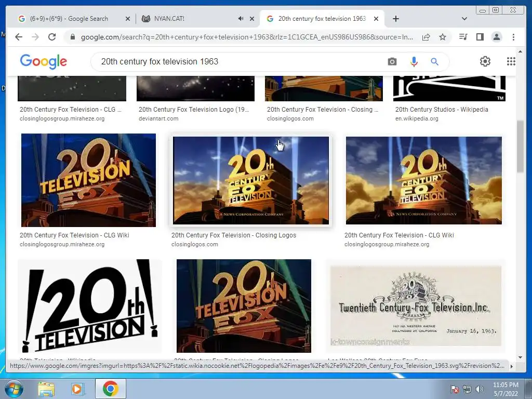Image resolution: width=532 pixels, height=399 pixels.
Task: Open right News Corporation Company CLG Wiki thumbnail
Action: point(424,180)
